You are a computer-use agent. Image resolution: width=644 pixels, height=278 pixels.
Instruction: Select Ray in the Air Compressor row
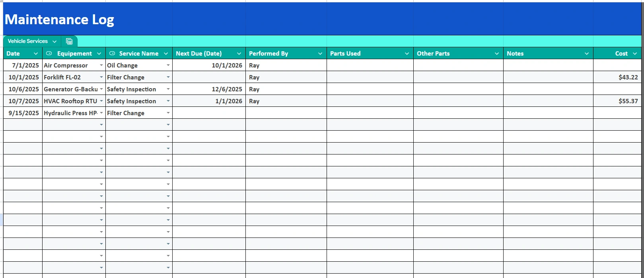(286, 65)
